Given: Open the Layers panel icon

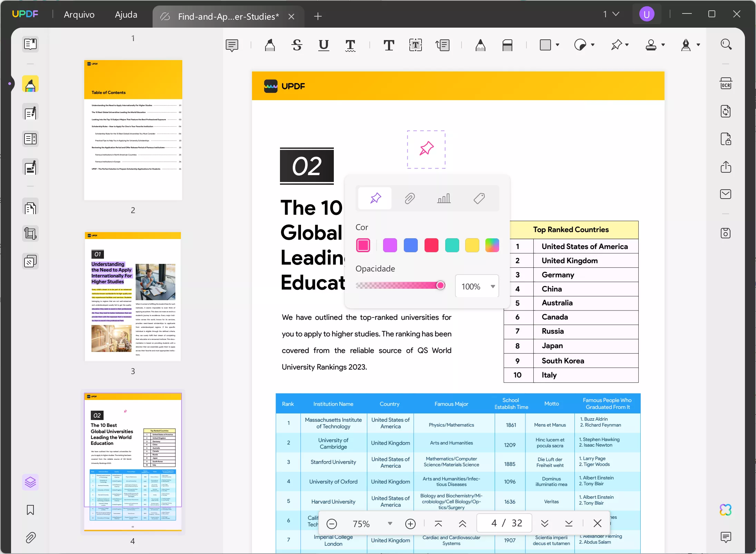Looking at the screenshot, I should pos(30,482).
